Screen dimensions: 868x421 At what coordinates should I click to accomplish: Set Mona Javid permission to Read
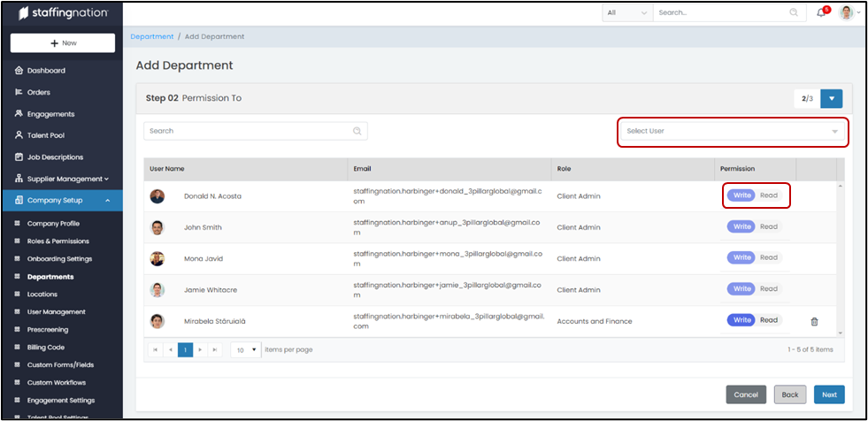769,257
